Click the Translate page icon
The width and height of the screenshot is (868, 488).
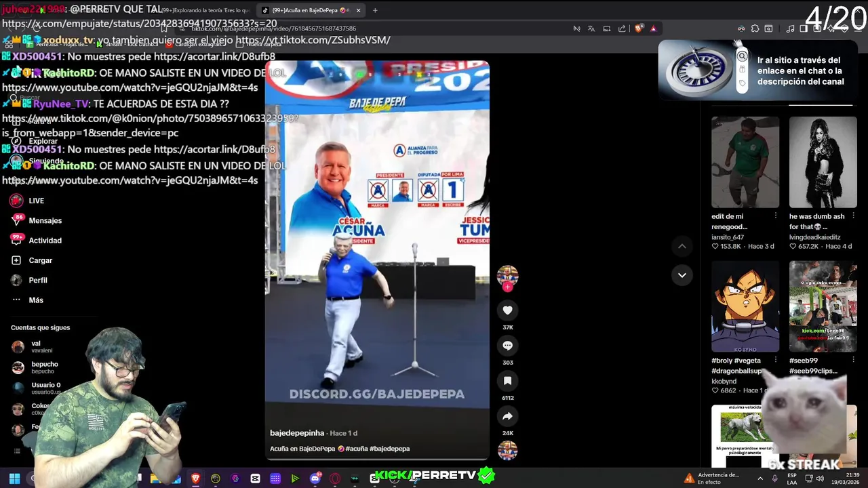pyautogui.click(x=591, y=28)
